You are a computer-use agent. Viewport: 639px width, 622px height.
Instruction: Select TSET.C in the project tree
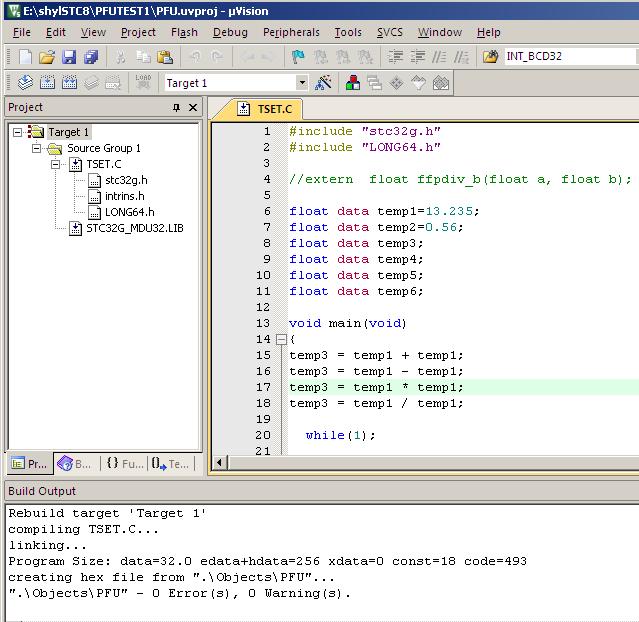pyautogui.click(x=104, y=164)
